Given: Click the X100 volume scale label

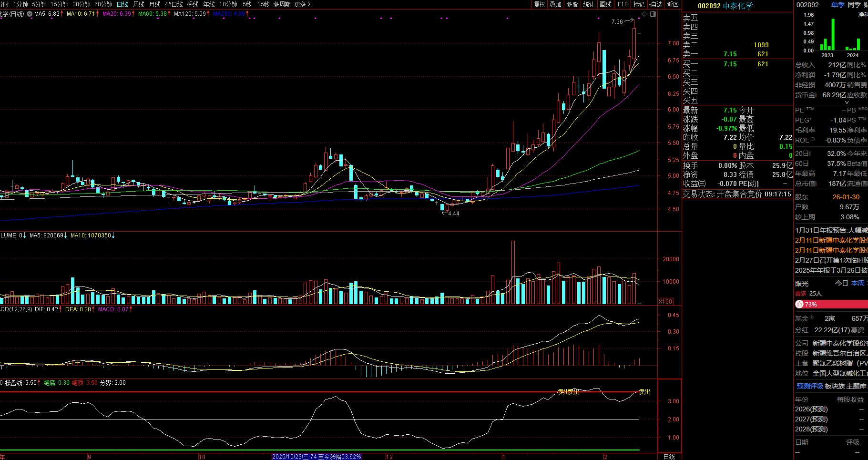Looking at the screenshot, I should pos(665,301).
